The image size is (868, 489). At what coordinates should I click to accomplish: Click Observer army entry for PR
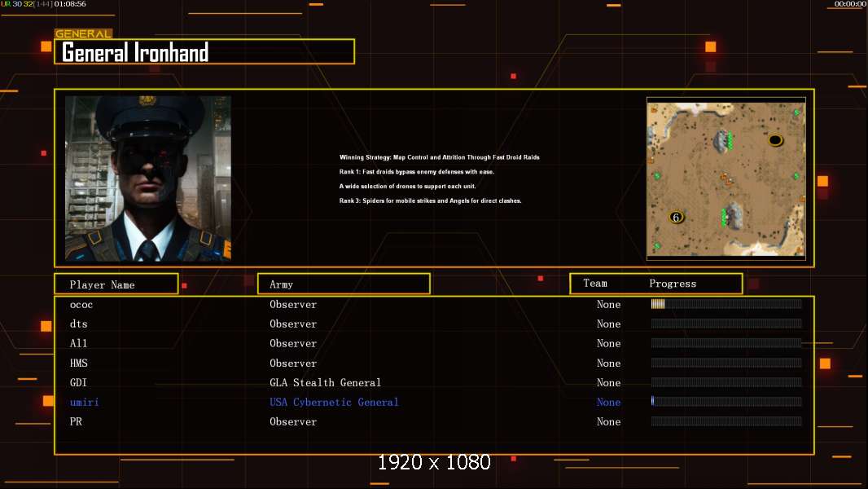pos(293,421)
